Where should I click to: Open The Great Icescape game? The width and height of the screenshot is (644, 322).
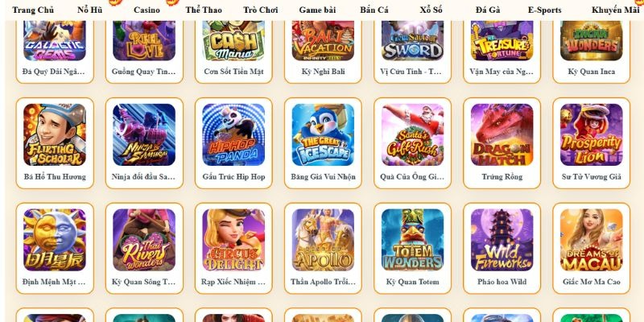point(324,134)
